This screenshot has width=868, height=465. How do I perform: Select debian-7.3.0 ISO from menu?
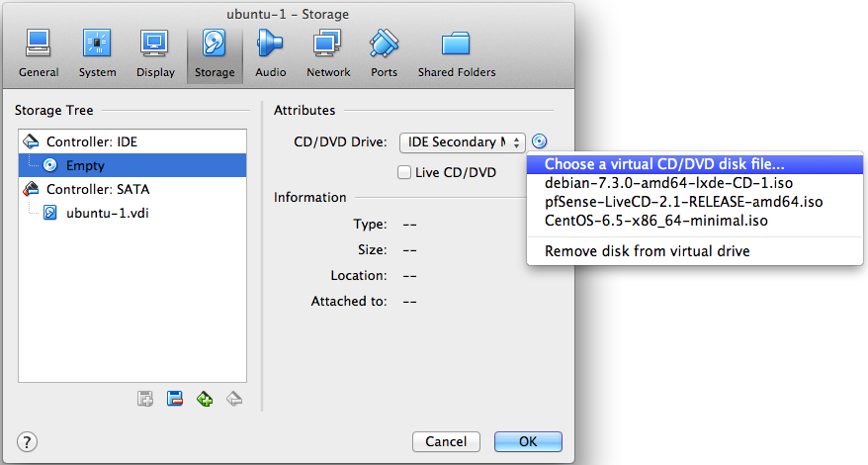668,183
